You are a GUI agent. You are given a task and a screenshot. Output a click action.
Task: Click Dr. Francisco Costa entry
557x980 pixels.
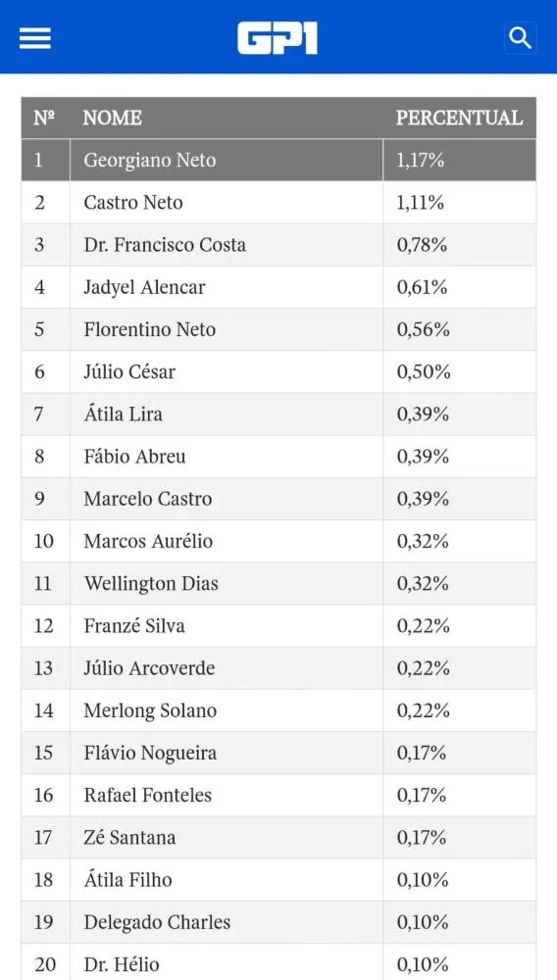[x=165, y=244]
